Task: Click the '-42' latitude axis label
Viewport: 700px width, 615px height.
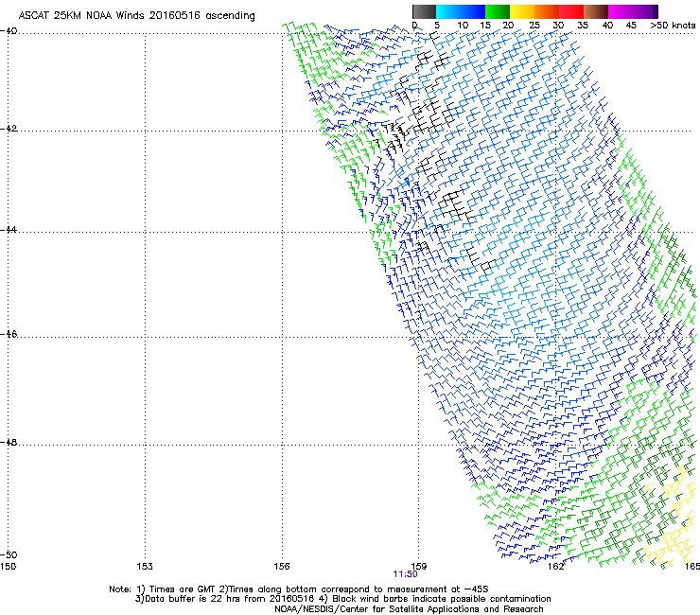Action: (9, 129)
